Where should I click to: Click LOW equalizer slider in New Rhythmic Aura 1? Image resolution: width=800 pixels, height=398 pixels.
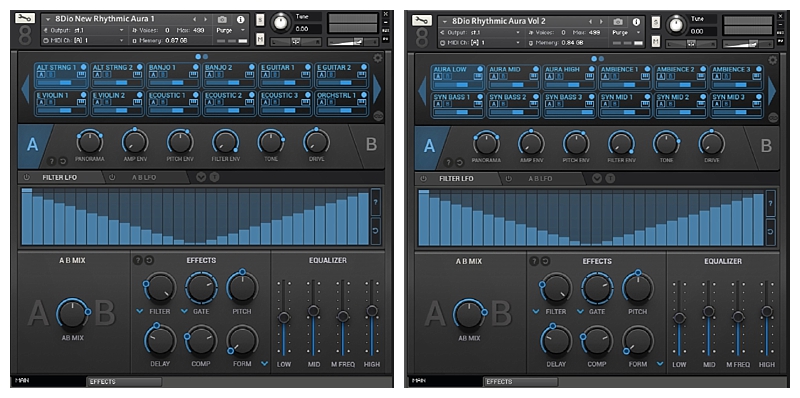(x=284, y=317)
